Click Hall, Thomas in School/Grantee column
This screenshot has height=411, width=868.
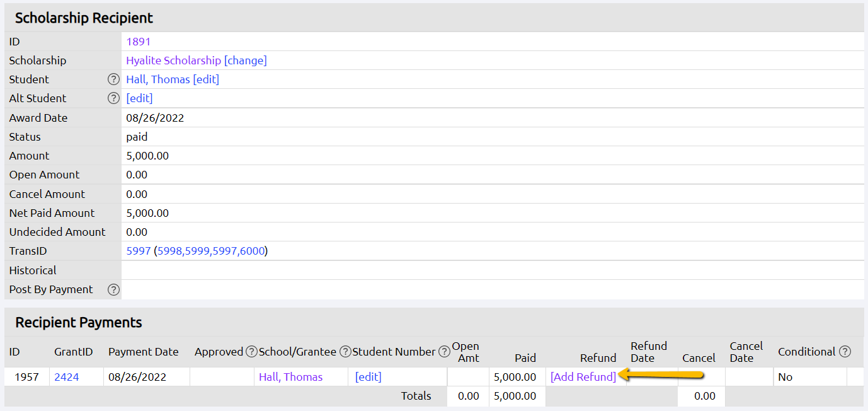point(290,377)
